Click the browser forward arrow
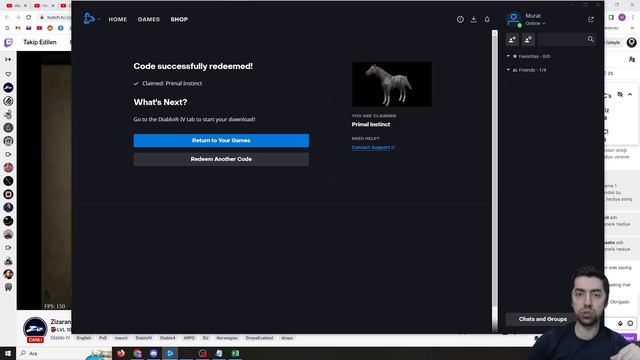 (18, 17)
